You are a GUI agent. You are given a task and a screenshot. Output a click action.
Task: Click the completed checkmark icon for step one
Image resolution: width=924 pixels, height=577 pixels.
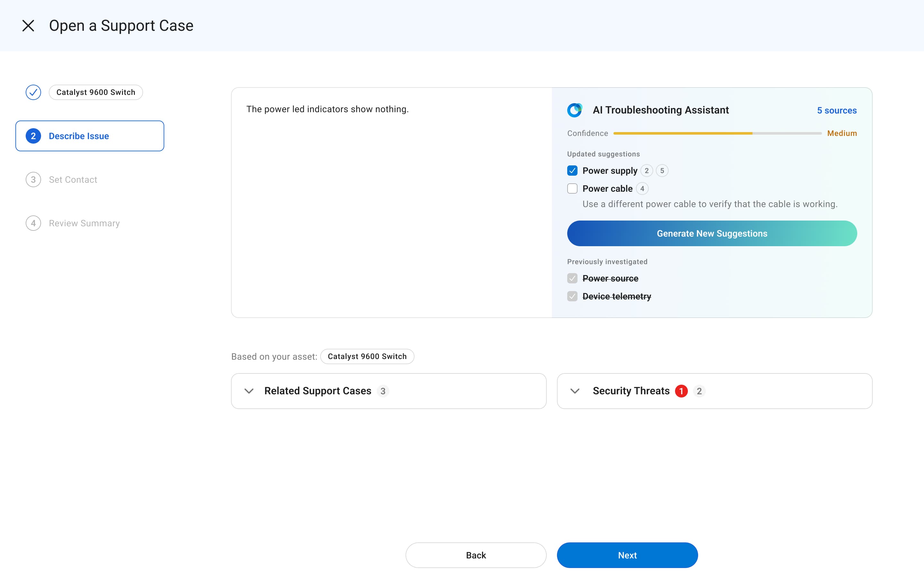tap(33, 92)
